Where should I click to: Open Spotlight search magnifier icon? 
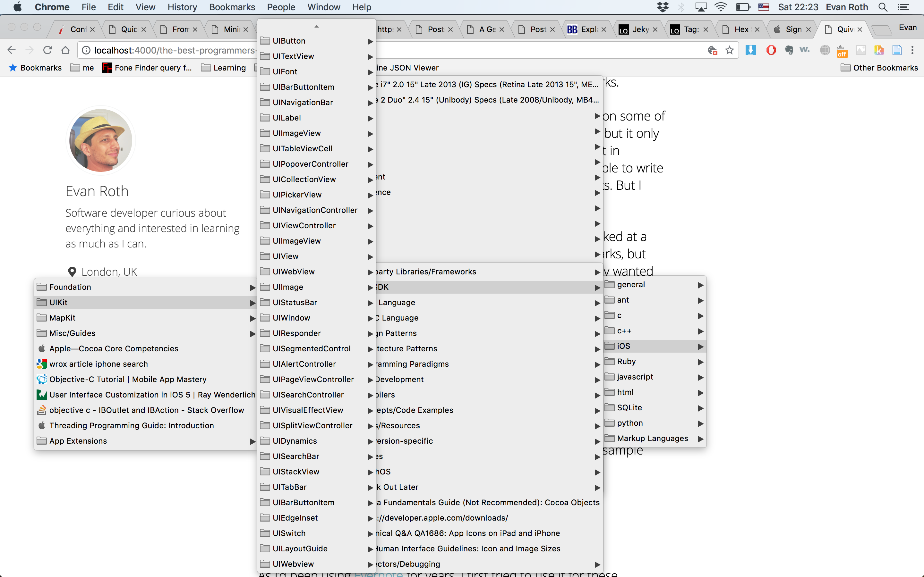coord(883,7)
